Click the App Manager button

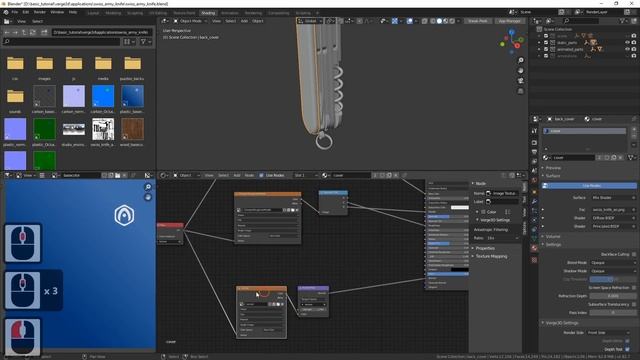tap(509, 21)
